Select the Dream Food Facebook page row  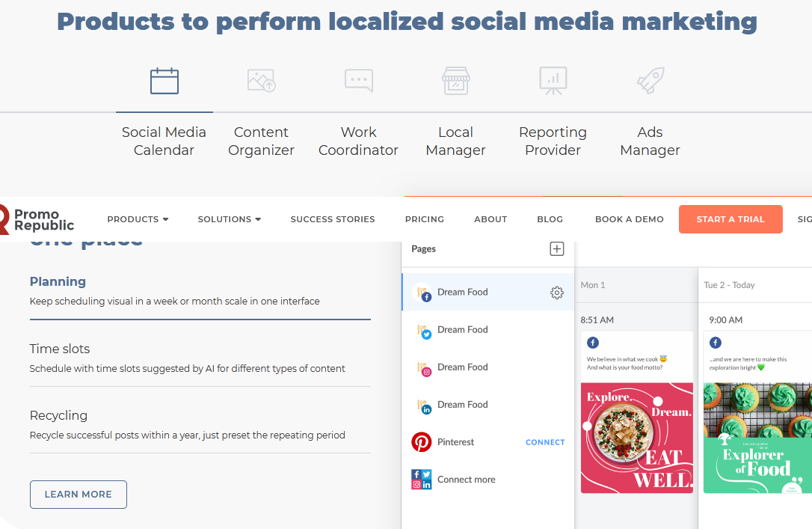(487, 293)
